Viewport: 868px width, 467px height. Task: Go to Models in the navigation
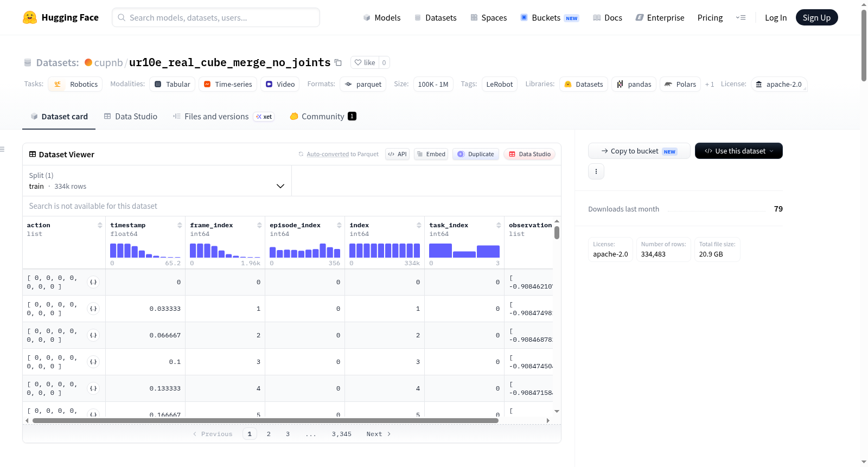click(x=382, y=17)
